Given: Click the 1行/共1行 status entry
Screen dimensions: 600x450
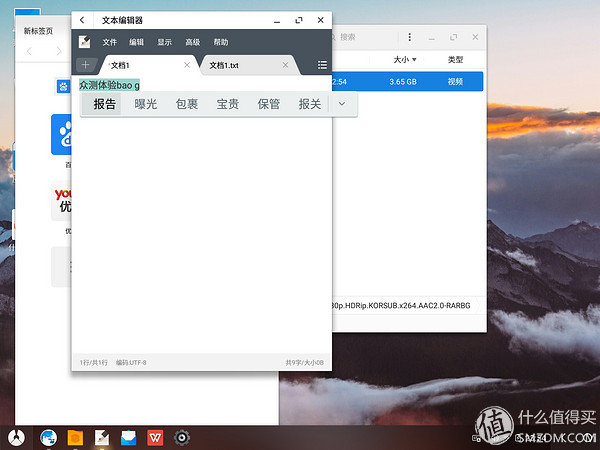Looking at the screenshot, I should [x=94, y=362].
